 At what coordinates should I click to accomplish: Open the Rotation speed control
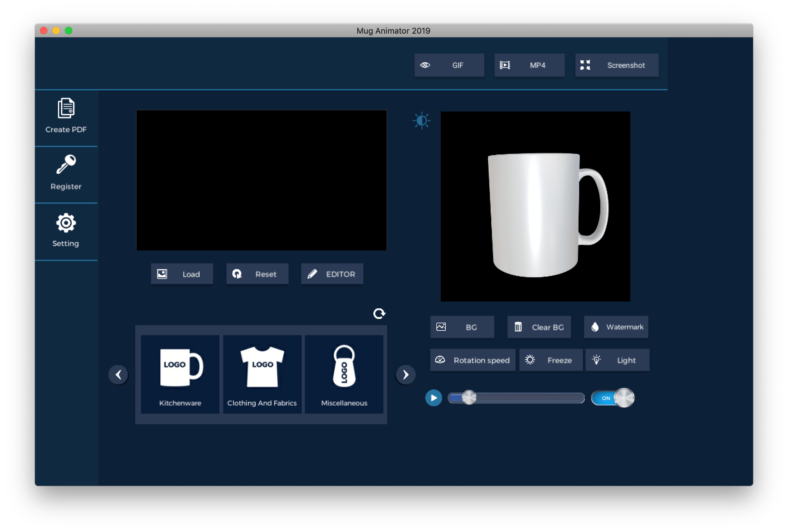tap(473, 360)
